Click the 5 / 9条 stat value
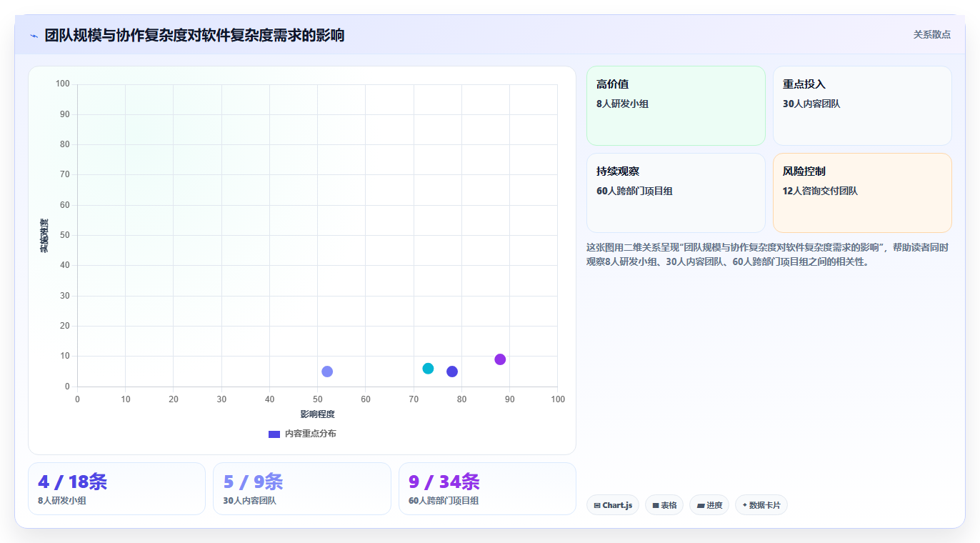Screen dimensions: 980x543 (x=253, y=482)
